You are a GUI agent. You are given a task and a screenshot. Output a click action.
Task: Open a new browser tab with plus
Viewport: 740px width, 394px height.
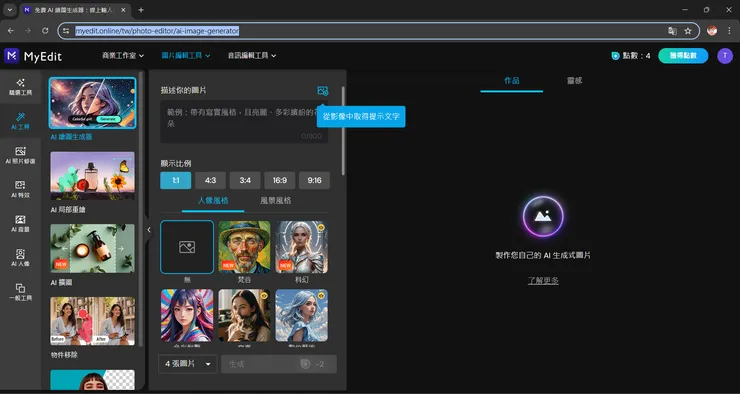click(141, 10)
